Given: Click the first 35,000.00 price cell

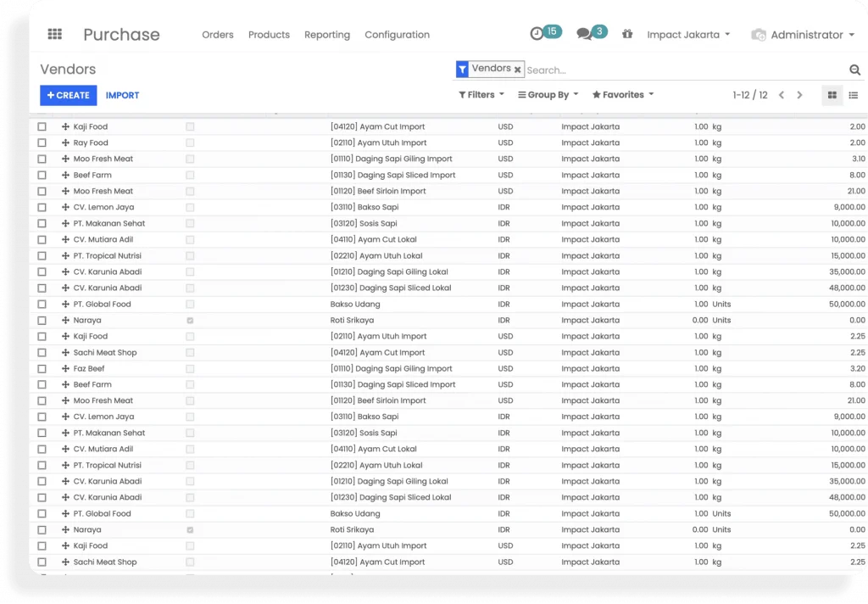Looking at the screenshot, I should (847, 272).
